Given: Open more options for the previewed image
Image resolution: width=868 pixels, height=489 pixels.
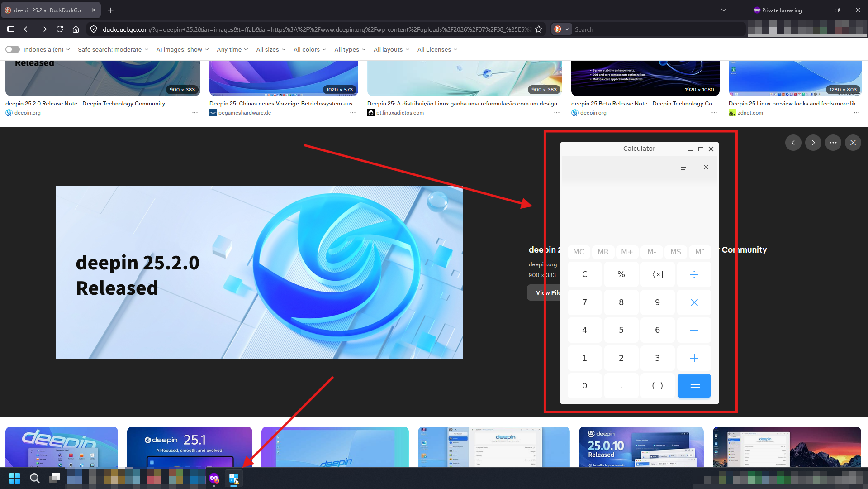Looking at the screenshot, I should coord(833,143).
